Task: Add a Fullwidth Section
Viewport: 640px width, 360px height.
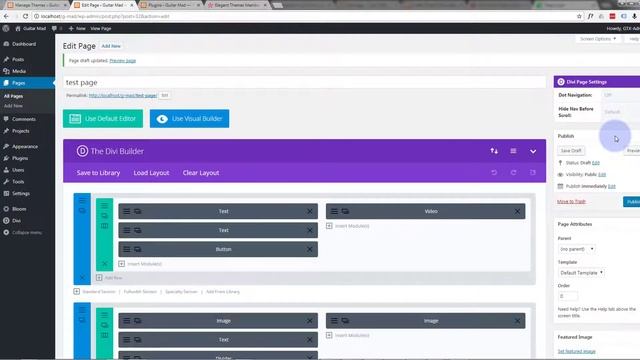Action: [x=140, y=292]
